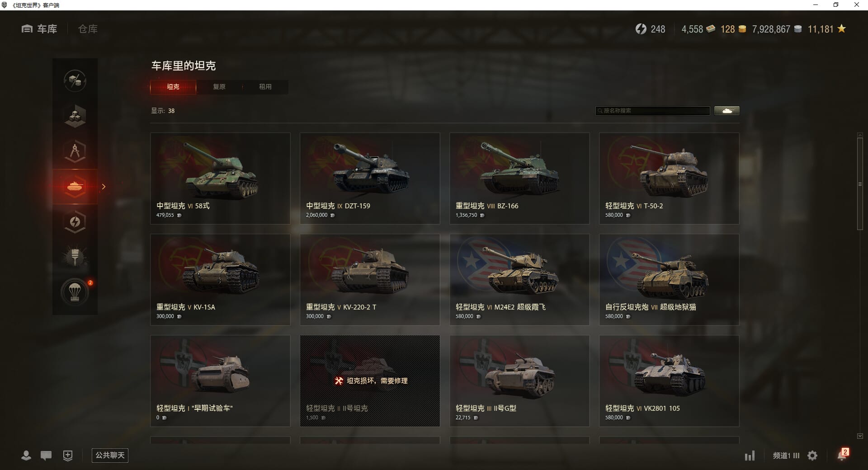The image size is (868, 470).
Task: Click the 公共聊天 button
Action: point(110,456)
